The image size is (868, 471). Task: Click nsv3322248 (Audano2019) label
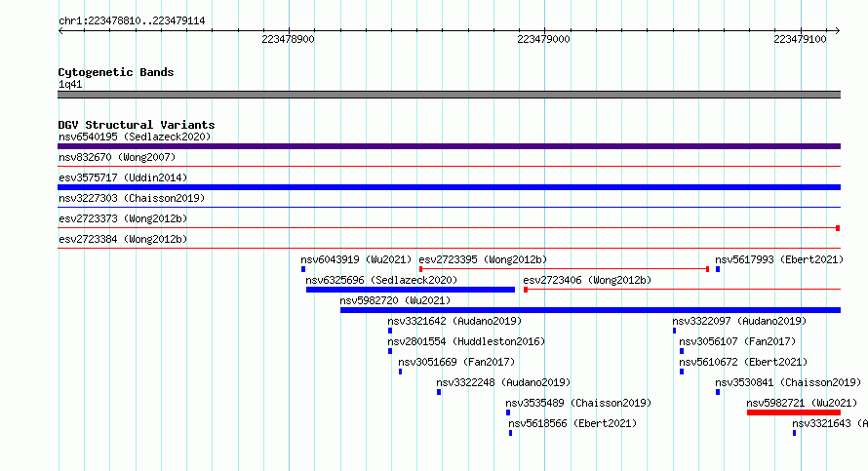coord(503,382)
